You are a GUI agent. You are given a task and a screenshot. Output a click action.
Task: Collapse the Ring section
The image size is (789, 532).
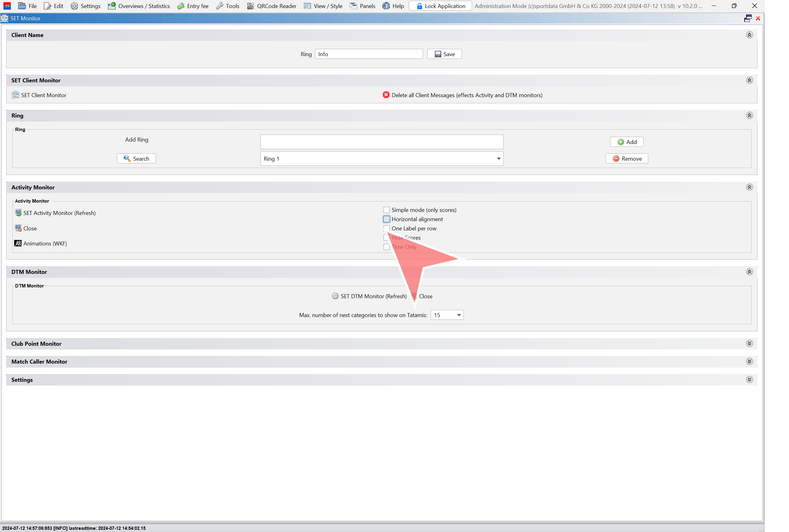point(749,115)
